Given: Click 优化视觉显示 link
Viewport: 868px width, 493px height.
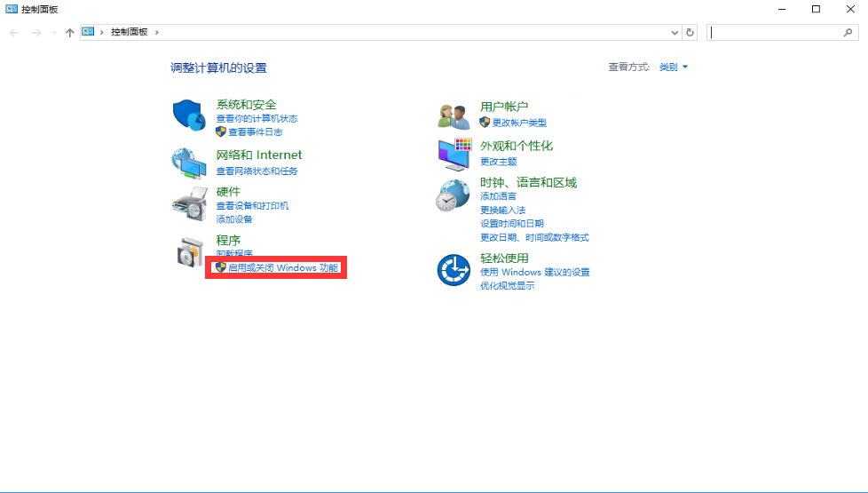Looking at the screenshot, I should 508,286.
